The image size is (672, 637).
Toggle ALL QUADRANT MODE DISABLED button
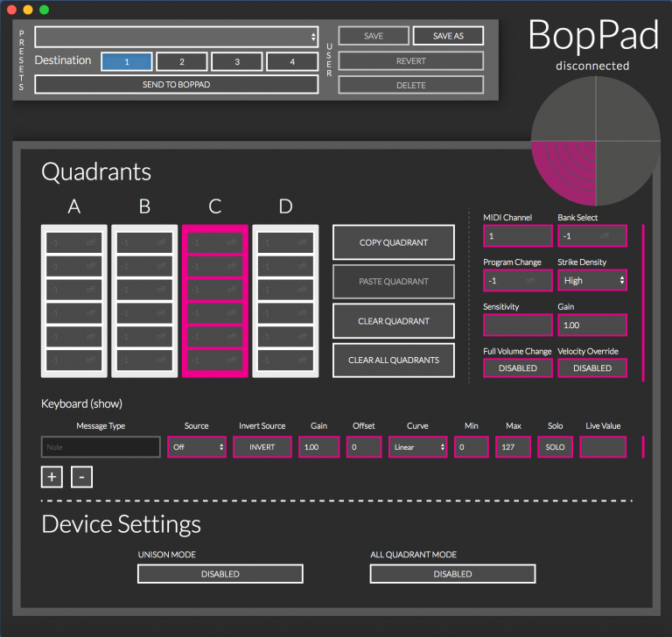pos(452,573)
